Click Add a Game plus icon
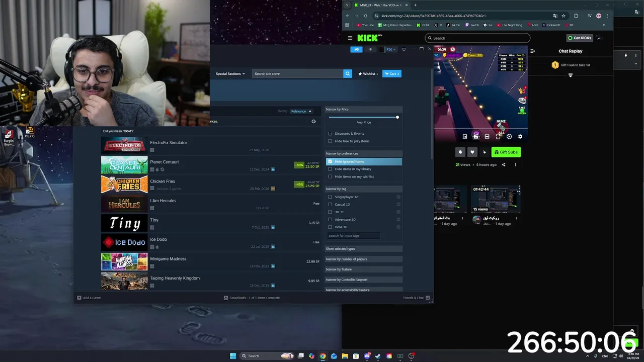 79,298
